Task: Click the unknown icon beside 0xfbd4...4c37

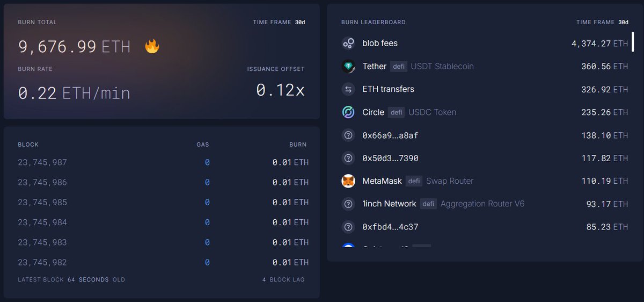Action: tap(348, 227)
